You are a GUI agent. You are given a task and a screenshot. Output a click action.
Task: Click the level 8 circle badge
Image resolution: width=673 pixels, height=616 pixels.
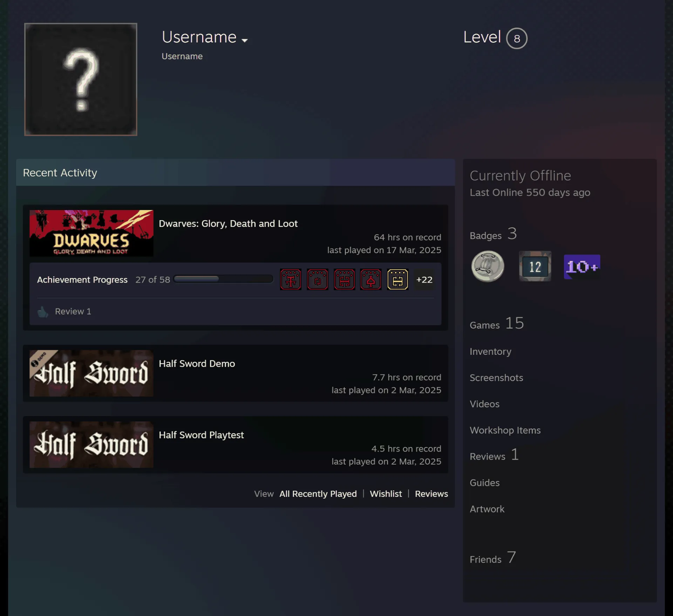coord(517,38)
